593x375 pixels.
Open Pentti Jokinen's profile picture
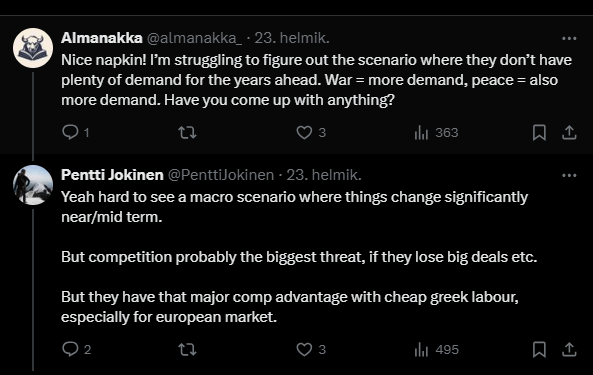33,185
